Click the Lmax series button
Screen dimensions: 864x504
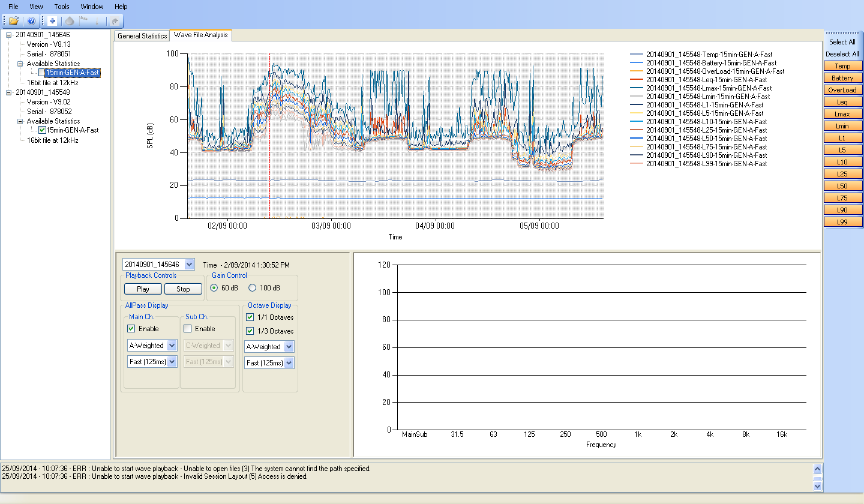[842, 114]
